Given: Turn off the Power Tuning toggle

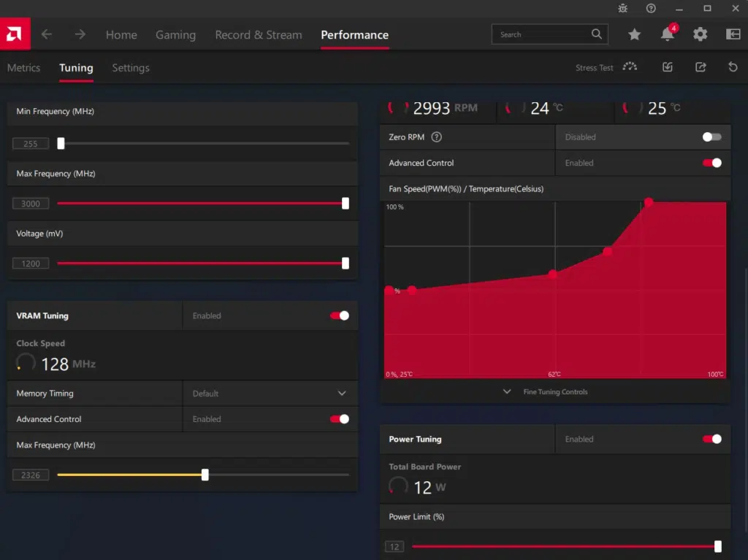Looking at the screenshot, I should click(x=711, y=439).
